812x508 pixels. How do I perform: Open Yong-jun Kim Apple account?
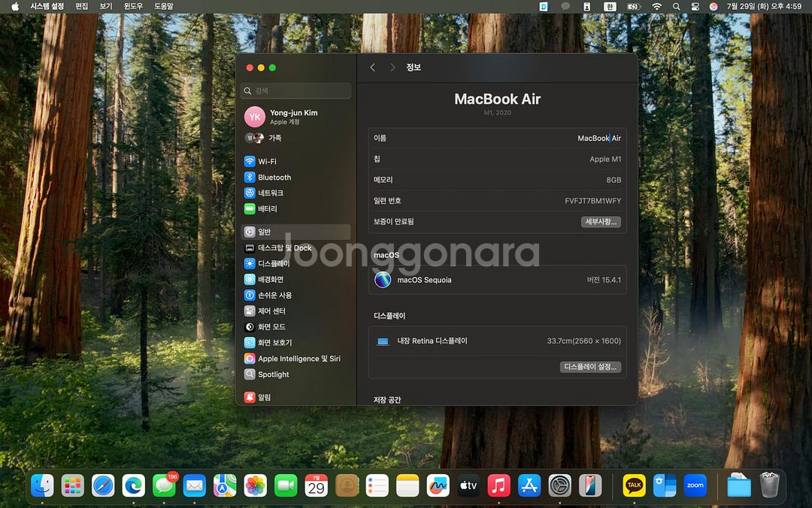pyautogui.click(x=295, y=117)
